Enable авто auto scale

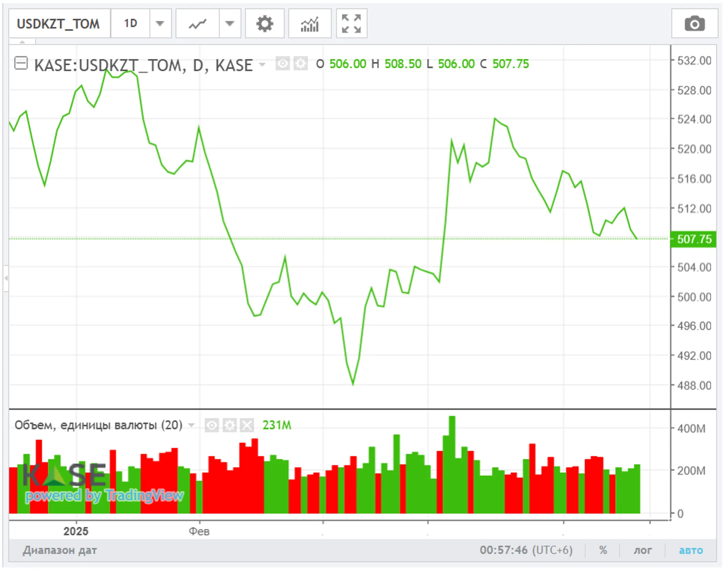(691, 550)
